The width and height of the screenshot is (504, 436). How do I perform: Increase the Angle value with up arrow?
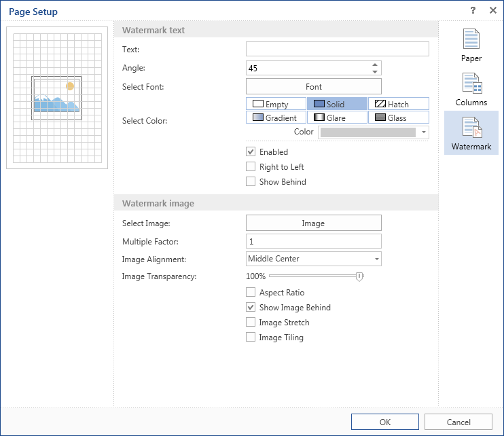374,65
